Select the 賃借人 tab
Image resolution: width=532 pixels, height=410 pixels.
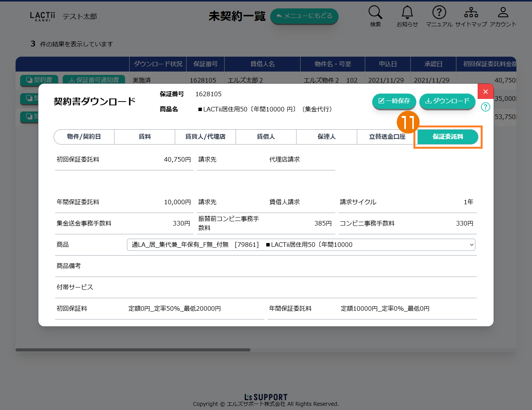coord(266,137)
